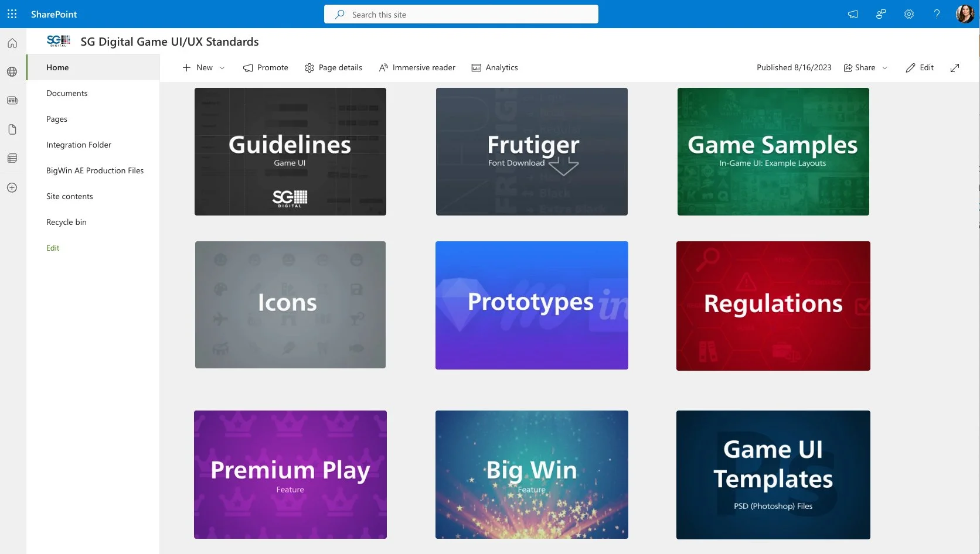
Task: Go to Pages in left navigation
Action: tap(57, 119)
